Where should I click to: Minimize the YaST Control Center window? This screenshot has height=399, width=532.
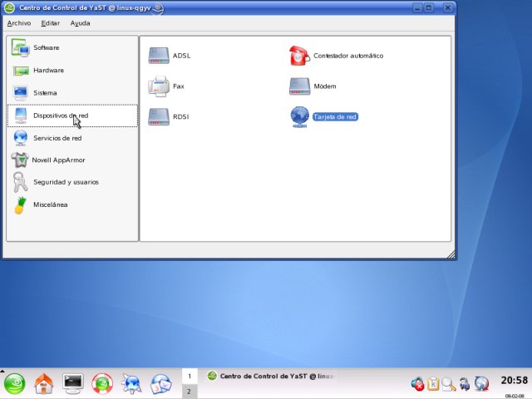click(x=418, y=7)
